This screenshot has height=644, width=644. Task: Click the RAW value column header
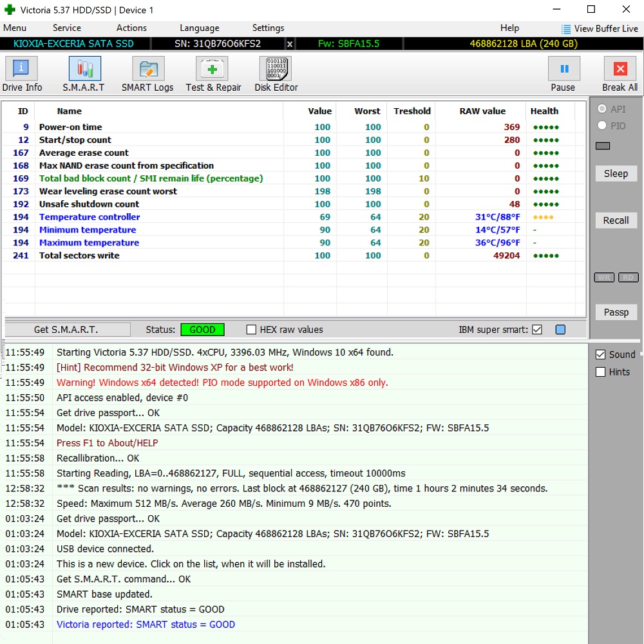point(482,111)
